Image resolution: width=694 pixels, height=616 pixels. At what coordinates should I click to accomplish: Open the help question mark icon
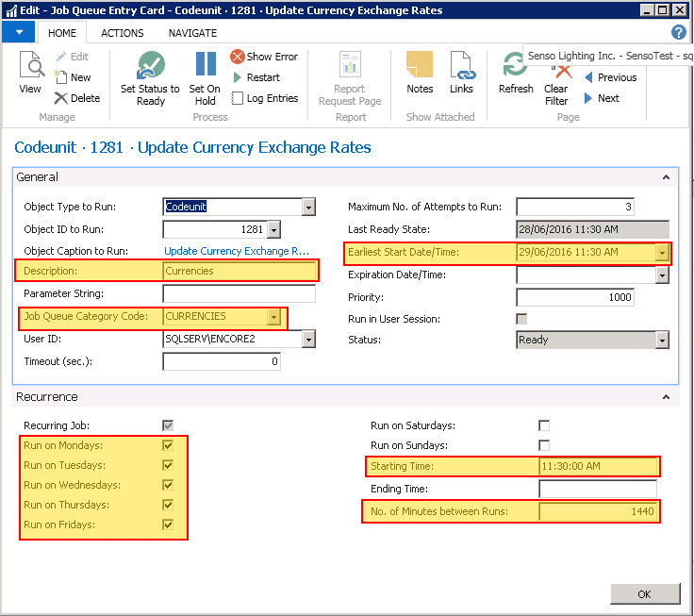point(679,32)
